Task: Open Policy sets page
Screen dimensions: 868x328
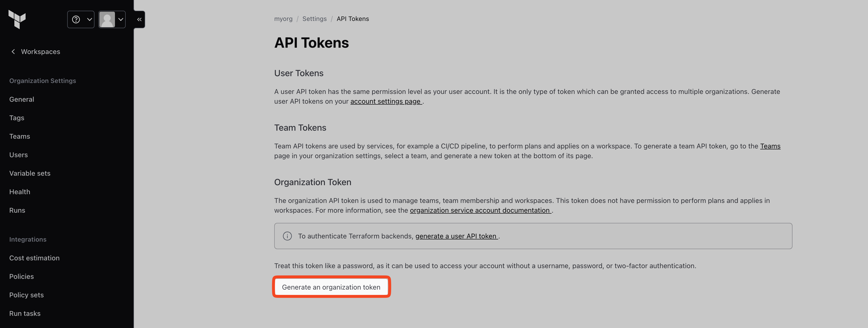Action: (26, 295)
